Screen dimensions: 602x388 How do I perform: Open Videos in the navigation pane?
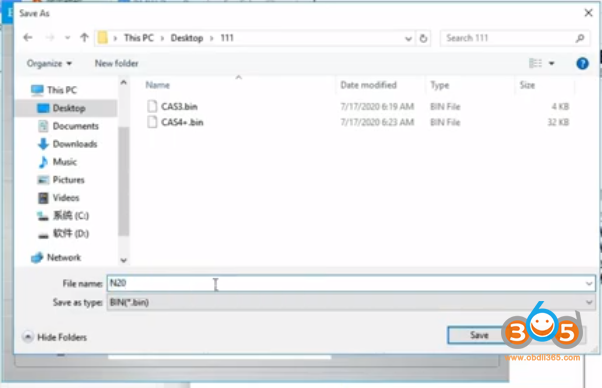(x=66, y=198)
